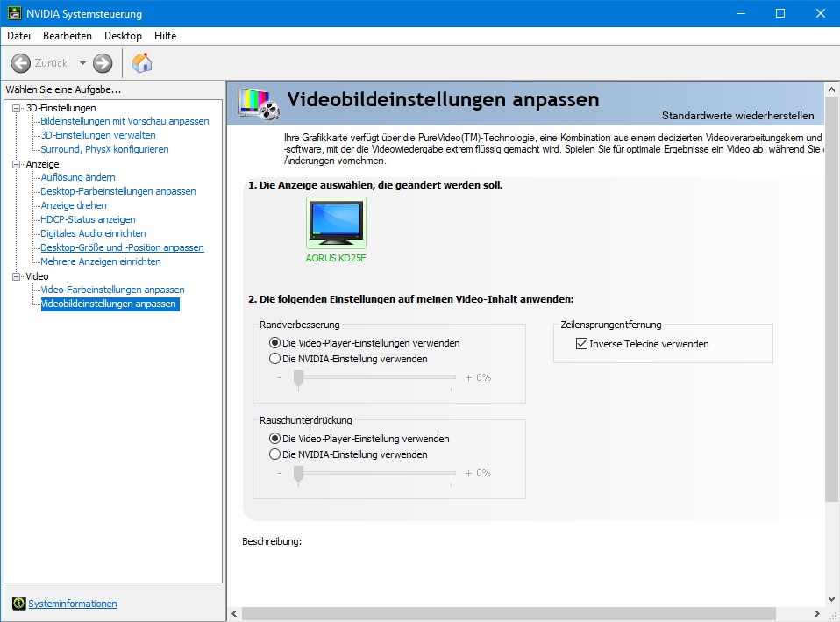Open Video-Farbeinstellungen anpassen

(x=112, y=290)
